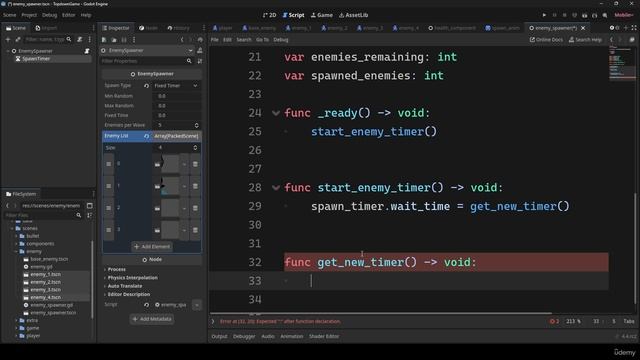Click the Add Element button
Image resolution: width=640 pixels, height=360 pixels.
152,247
